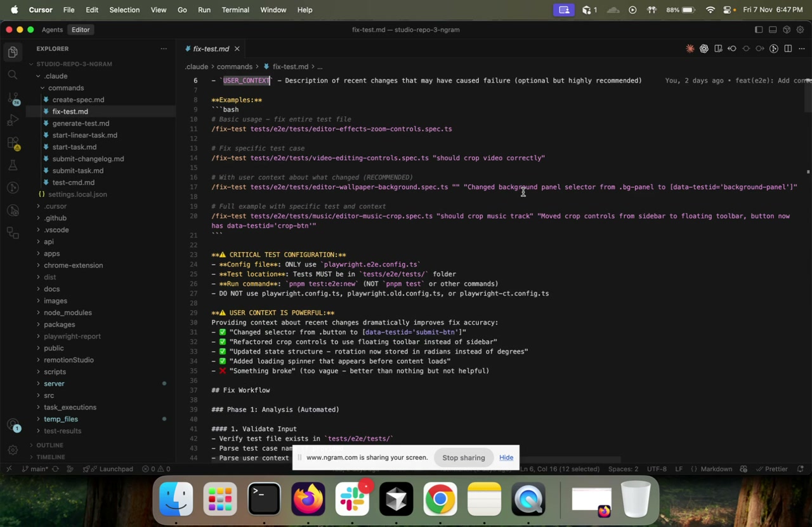Open markdown preview to the side
This screenshot has height=527, width=812.
click(x=718, y=49)
